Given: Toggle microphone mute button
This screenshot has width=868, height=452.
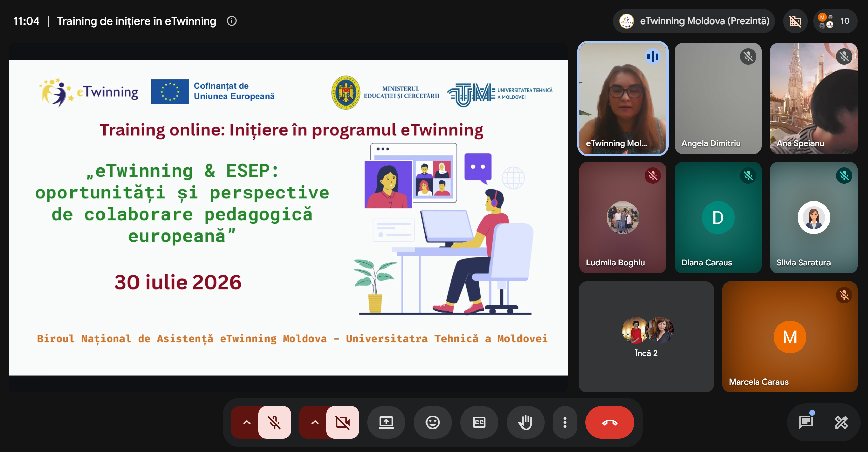Looking at the screenshot, I should point(274,422).
